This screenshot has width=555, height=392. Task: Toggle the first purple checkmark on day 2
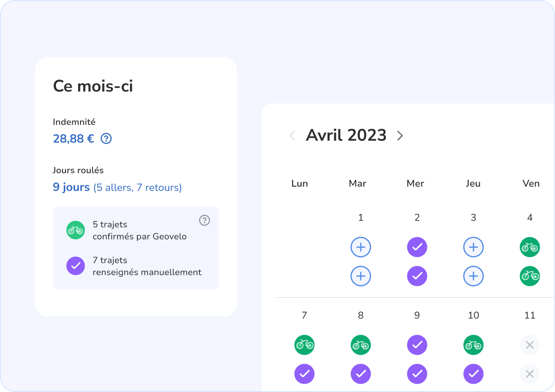417,247
